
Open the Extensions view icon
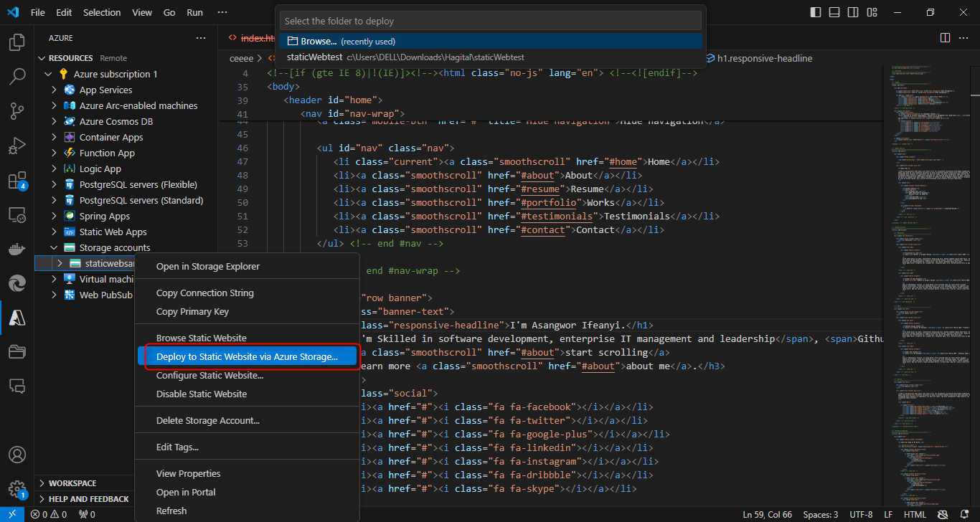(x=17, y=180)
